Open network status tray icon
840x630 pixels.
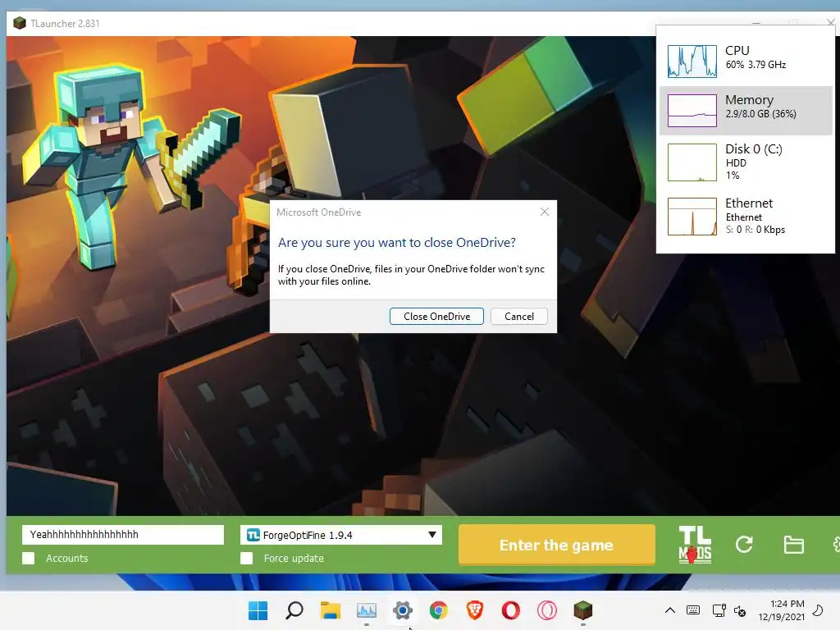click(x=719, y=610)
